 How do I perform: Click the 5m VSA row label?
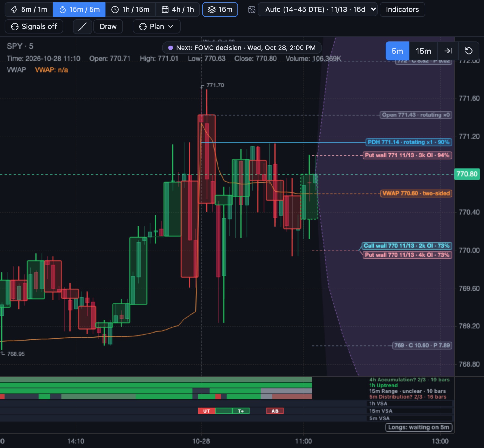[x=379, y=418]
